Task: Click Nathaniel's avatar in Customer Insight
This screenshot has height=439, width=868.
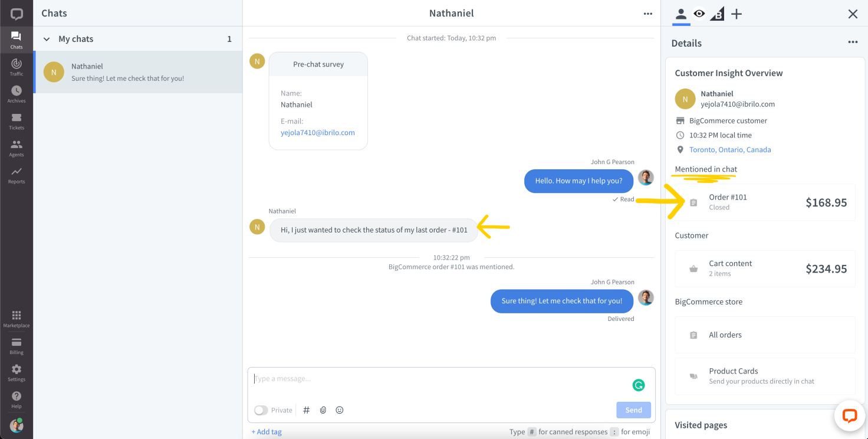Action: 685,99
